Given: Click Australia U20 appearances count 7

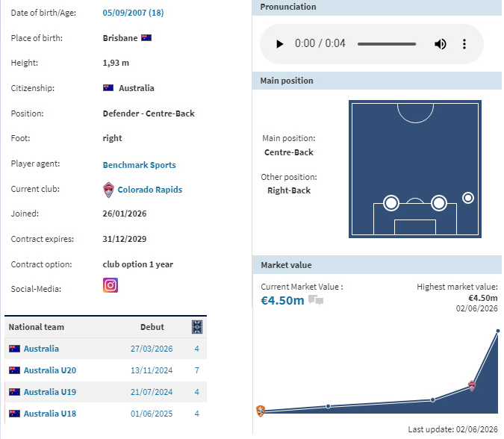Looking at the screenshot, I should click(196, 370).
